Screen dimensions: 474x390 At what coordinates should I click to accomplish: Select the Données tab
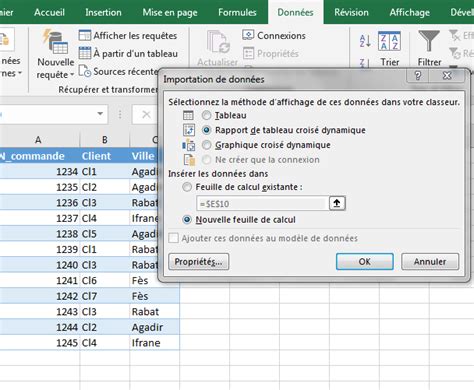tap(295, 12)
